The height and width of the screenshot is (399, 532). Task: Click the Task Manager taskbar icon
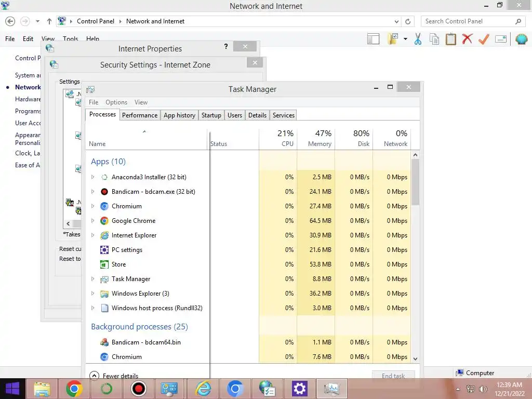(332, 389)
